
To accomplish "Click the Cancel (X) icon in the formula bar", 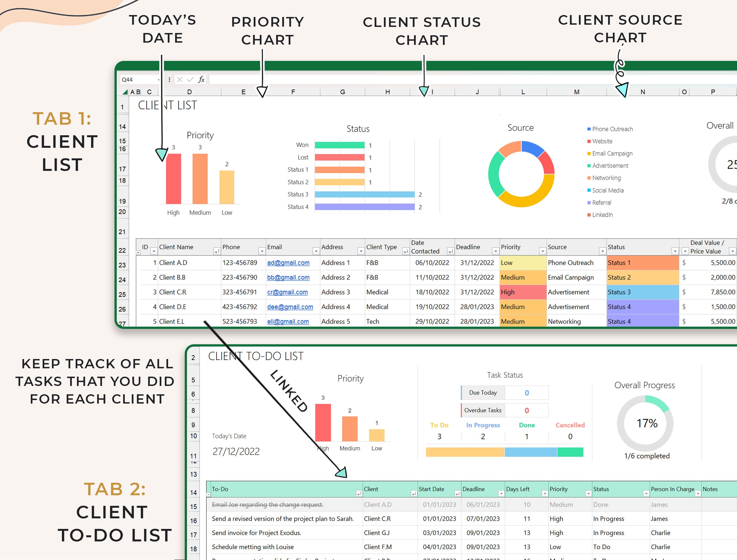I will pyautogui.click(x=180, y=80).
